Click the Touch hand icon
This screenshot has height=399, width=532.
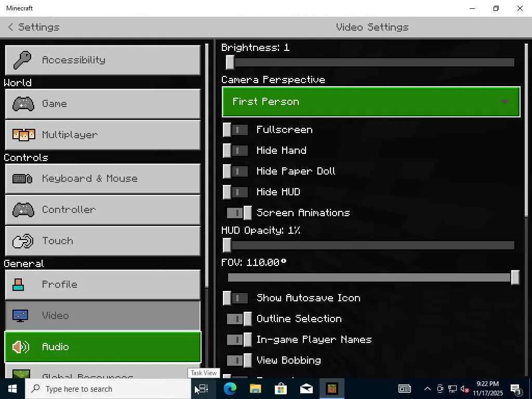click(x=23, y=241)
